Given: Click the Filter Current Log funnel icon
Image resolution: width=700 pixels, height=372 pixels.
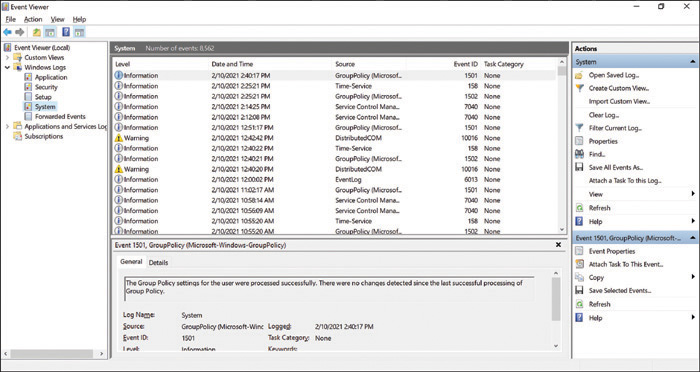Looking at the screenshot, I should click(x=579, y=128).
